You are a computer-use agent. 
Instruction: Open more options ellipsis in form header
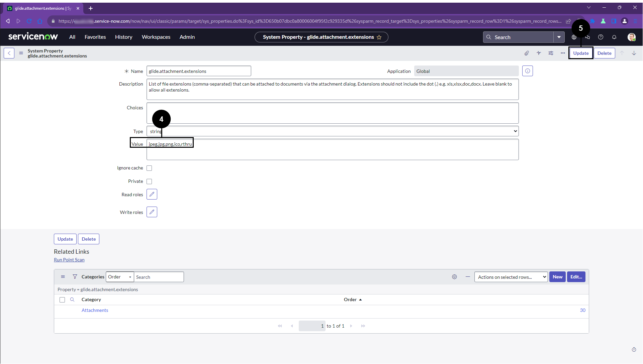(563, 53)
